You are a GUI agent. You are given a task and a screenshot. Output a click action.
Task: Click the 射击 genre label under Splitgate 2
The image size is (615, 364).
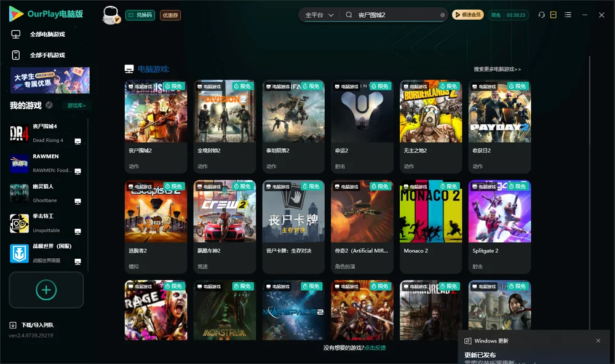[477, 266]
